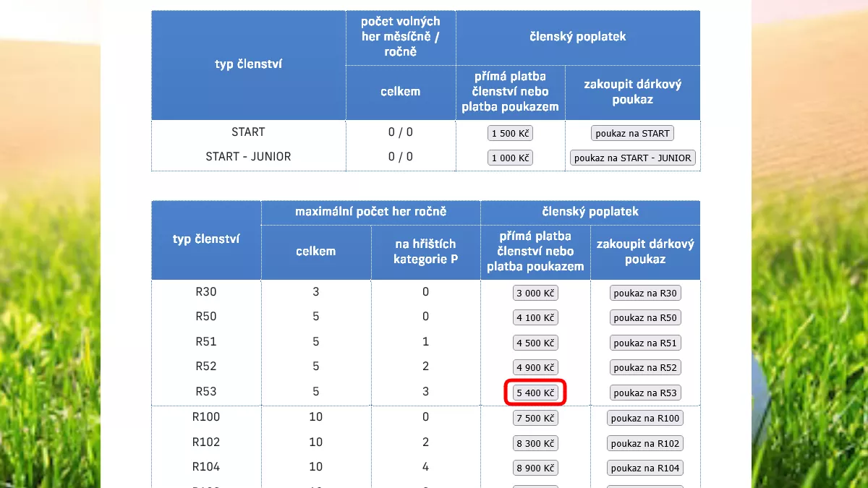Open the poukaz na R104 voucher button

tap(645, 468)
